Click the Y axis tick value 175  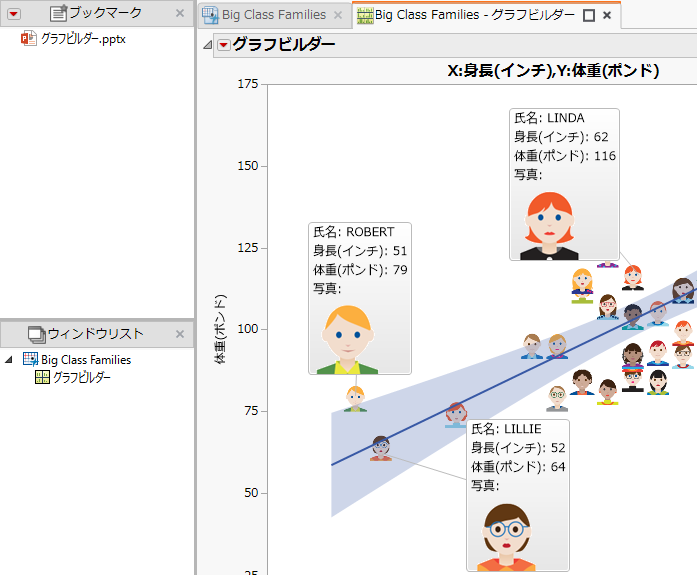[x=248, y=84]
